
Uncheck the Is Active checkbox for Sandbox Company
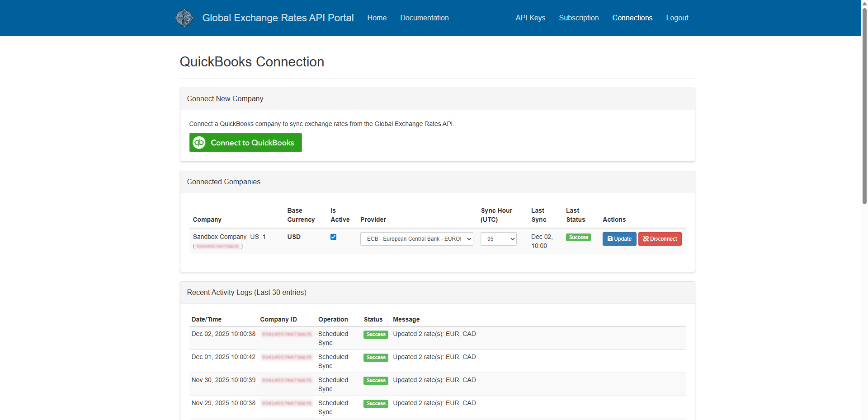333,237
